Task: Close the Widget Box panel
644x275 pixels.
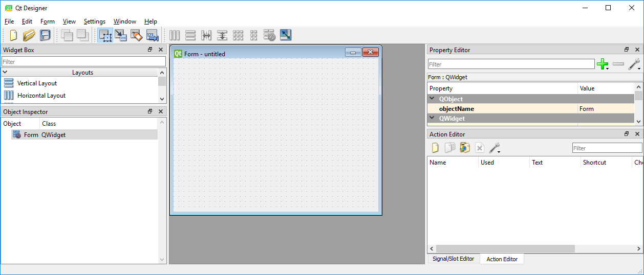Action: pyautogui.click(x=161, y=50)
